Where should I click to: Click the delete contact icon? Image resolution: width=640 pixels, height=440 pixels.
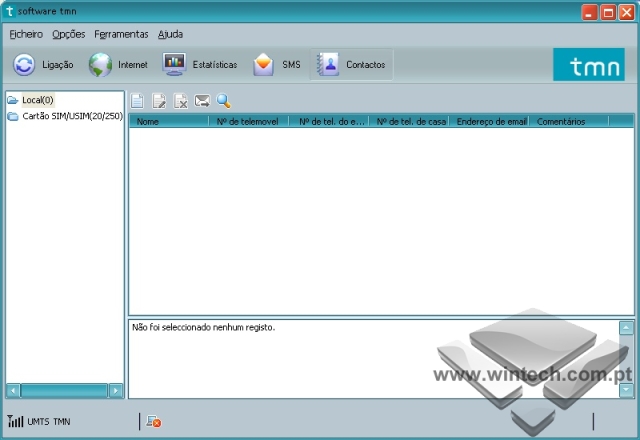pyautogui.click(x=180, y=101)
